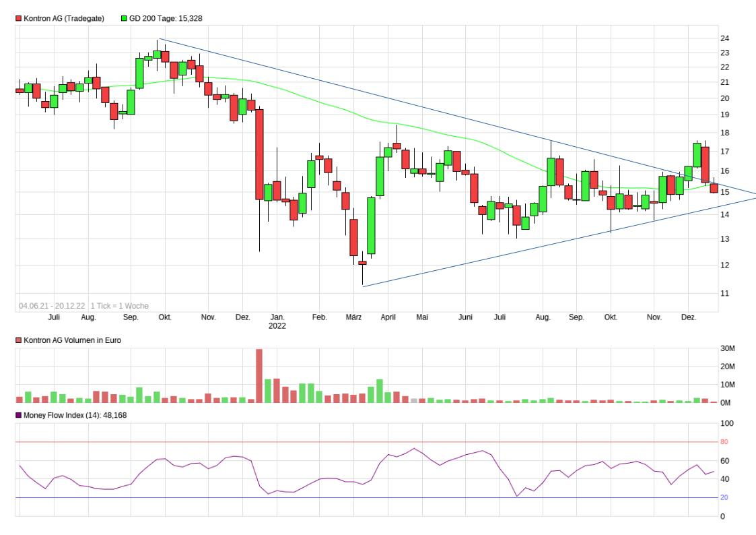Click the '1 Tick = 1 Woche' label
Screen dimensions: 756x535
pyautogui.click(x=120, y=306)
